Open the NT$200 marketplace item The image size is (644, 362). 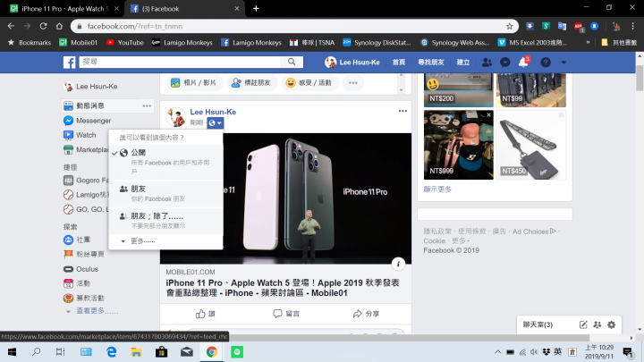click(458, 90)
